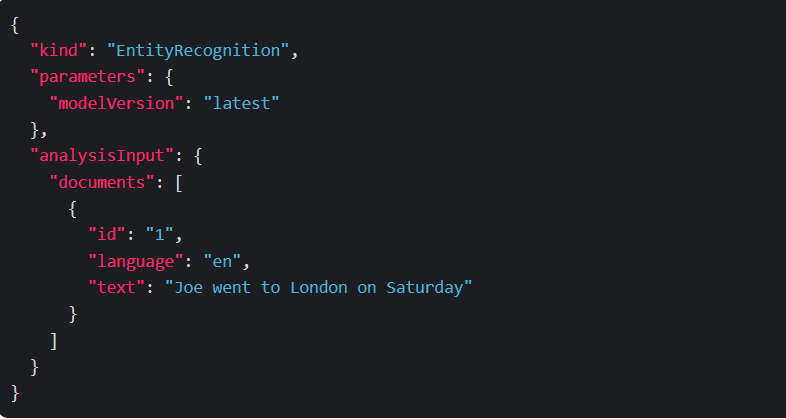
Task: Select the "latest" value text
Action: pos(241,103)
